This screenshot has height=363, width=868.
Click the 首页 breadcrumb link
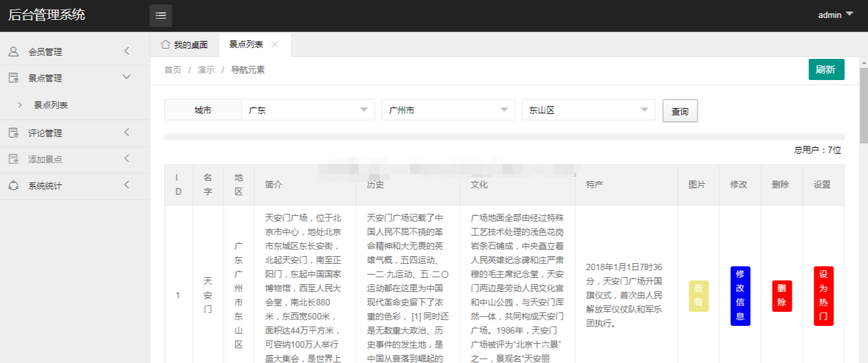pyautogui.click(x=173, y=70)
